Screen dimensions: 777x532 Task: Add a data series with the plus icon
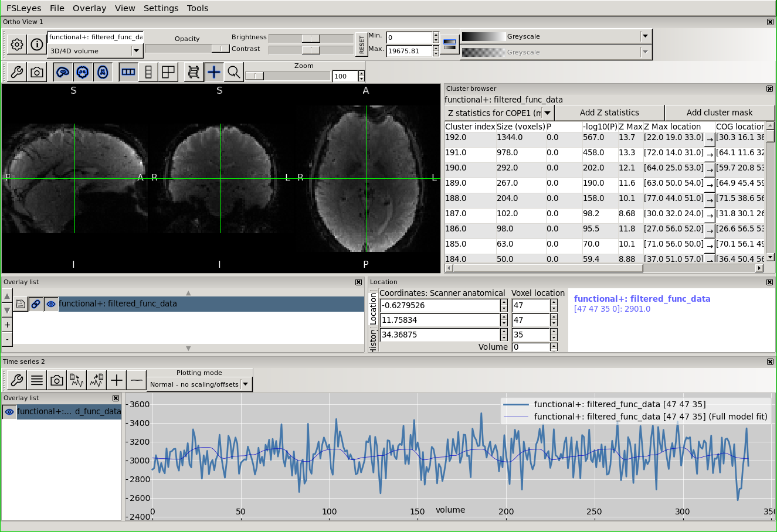pyautogui.click(x=117, y=381)
